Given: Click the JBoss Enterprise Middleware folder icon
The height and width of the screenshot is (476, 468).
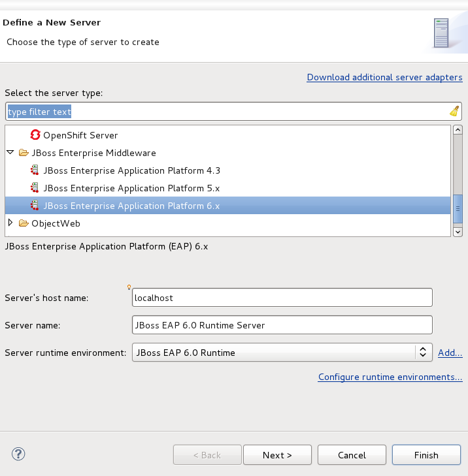Looking at the screenshot, I should [x=24, y=152].
